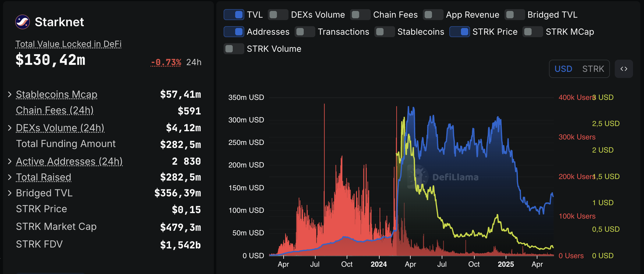Disable STRK Price chart series
The width and height of the screenshot is (644, 274).
(x=459, y=32)
